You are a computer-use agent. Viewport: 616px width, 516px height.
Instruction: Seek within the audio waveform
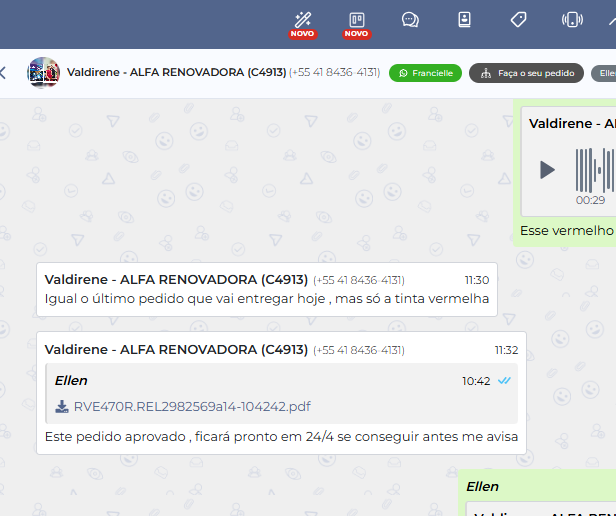pyautogui.click(x=596, y=170)
